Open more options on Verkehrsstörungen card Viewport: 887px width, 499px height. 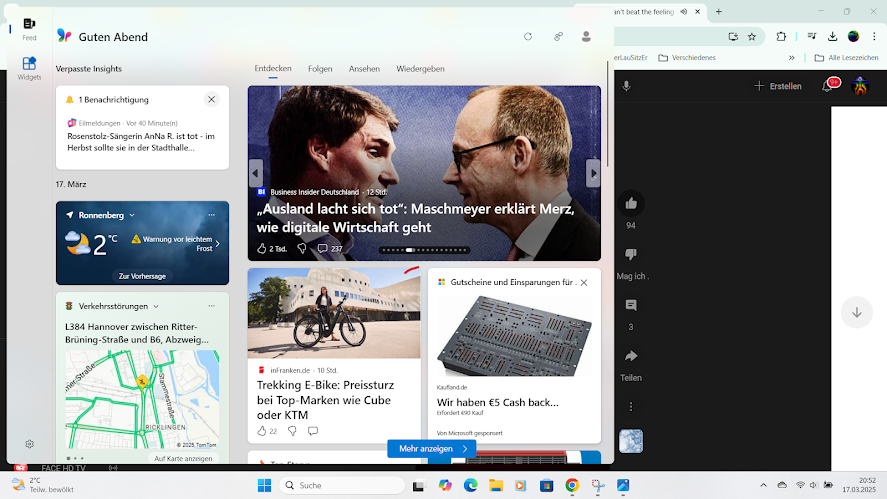212,306
